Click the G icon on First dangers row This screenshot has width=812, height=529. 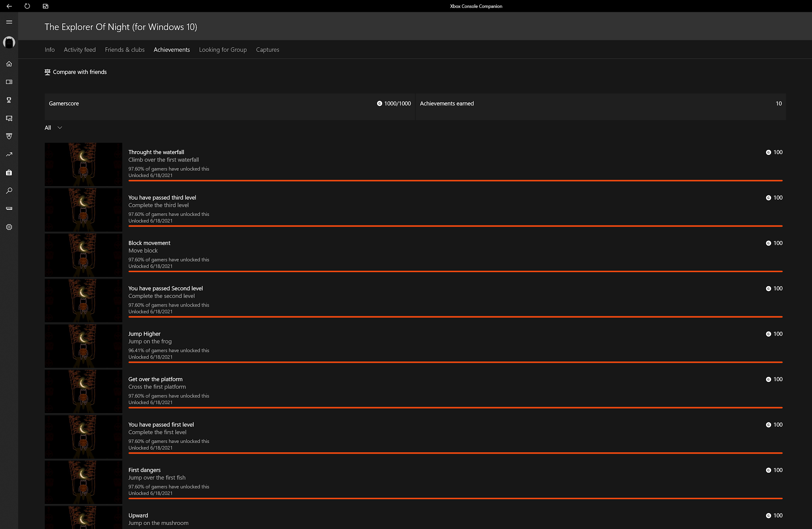coord(768,470)
